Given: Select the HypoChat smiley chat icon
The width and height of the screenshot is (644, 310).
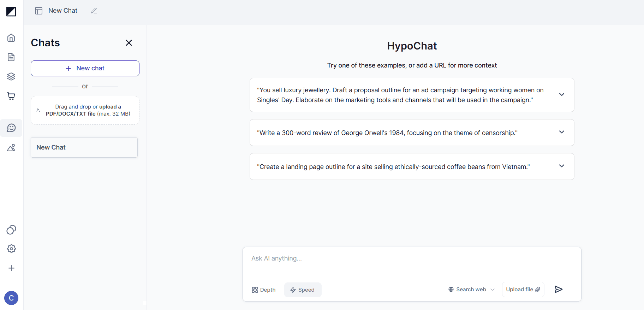Looking at the screenshot, I should coord(11,128).
